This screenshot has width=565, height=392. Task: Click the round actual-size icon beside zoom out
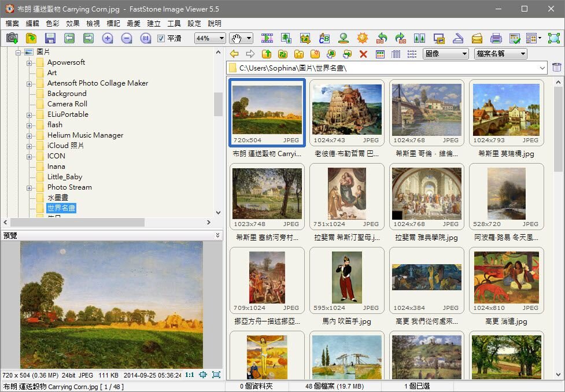(x=146, y=38)
